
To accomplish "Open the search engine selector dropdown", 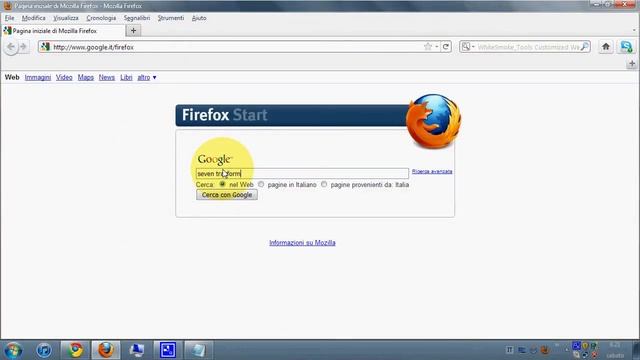I will (x=468, y=47).
